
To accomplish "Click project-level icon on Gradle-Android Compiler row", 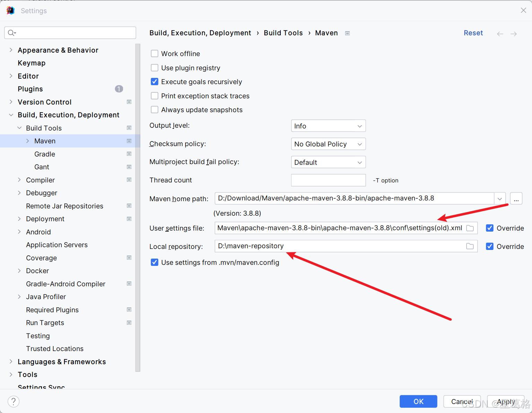I will point(129,284).
